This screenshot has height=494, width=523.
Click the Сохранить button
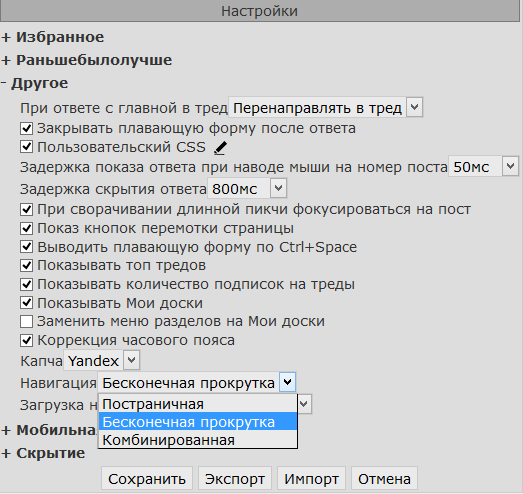pos(147,479)
